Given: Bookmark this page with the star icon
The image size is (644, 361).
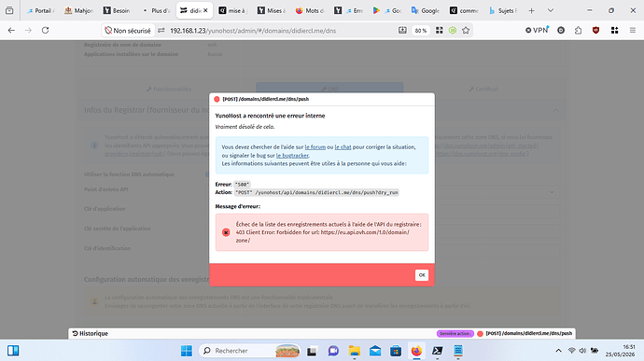Looking at the screenshot, I should pyautogui.click(x=466, y=31).
